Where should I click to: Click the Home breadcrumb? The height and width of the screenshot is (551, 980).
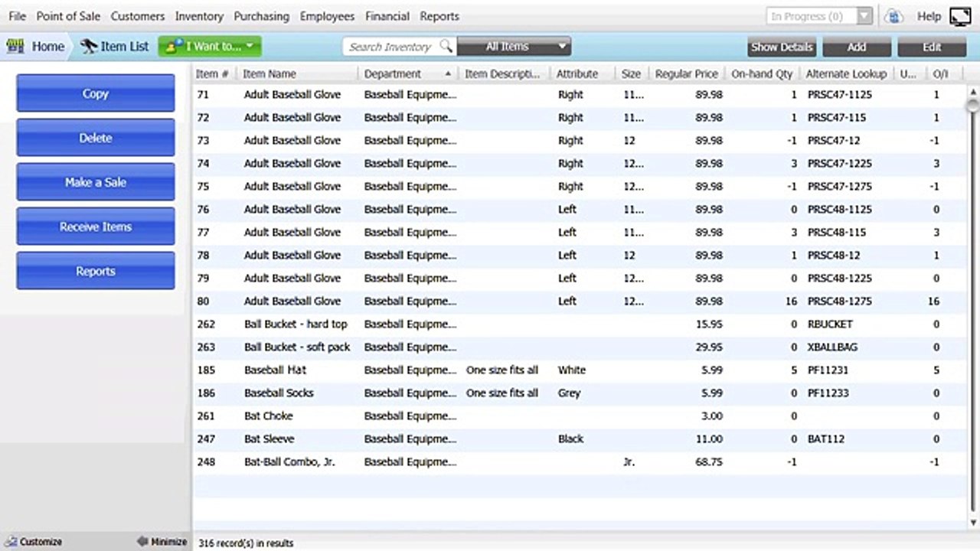coord(48,47)
